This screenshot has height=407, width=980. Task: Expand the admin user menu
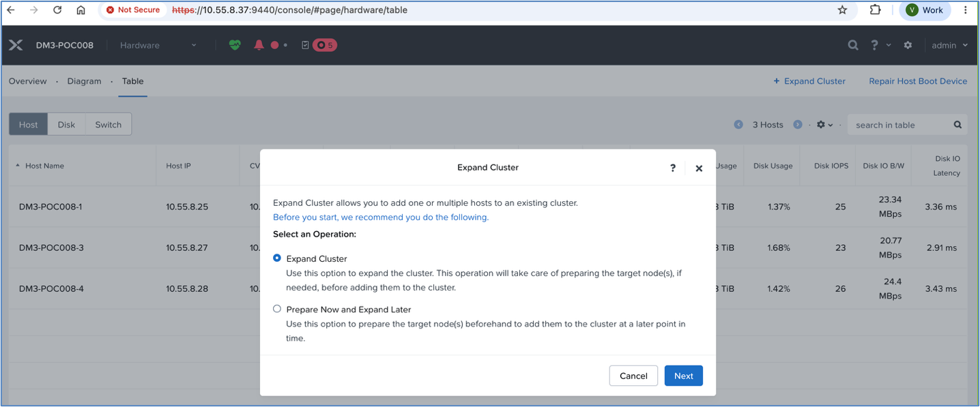950,45
